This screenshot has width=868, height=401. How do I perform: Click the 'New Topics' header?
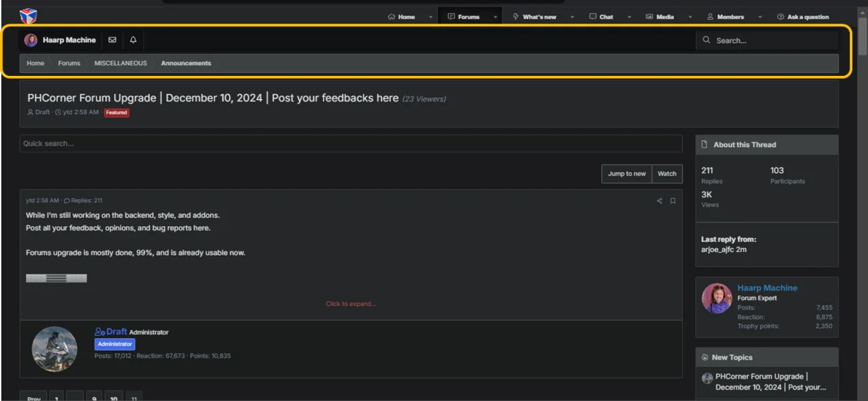pos(767,357)
